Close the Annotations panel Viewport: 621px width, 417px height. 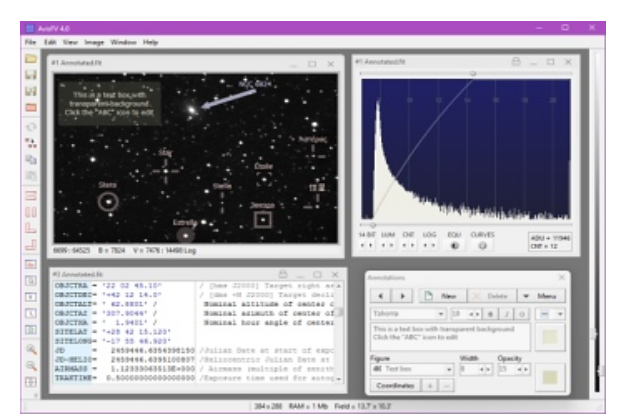(x=562, y=277)
